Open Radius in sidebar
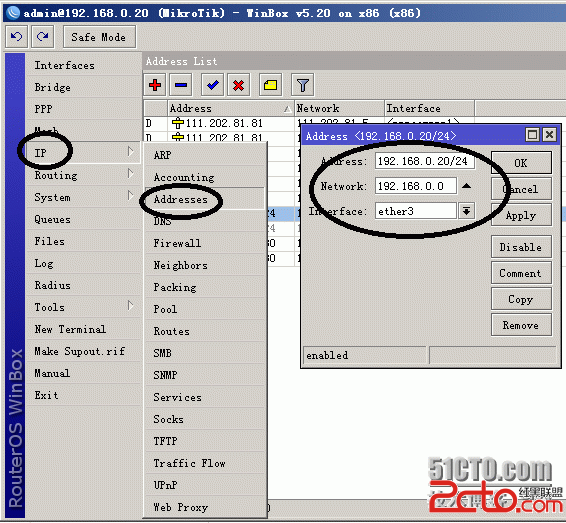Screen dimensions: 566x523 pyautogui.click(x=83, y=285)
